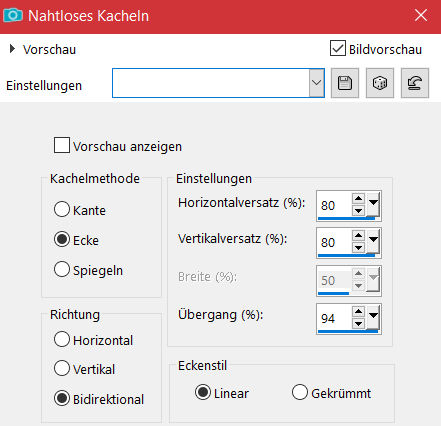Uncheck the Bildvorschau checkbox
The image size is (441, 426).
coord(338,48)
